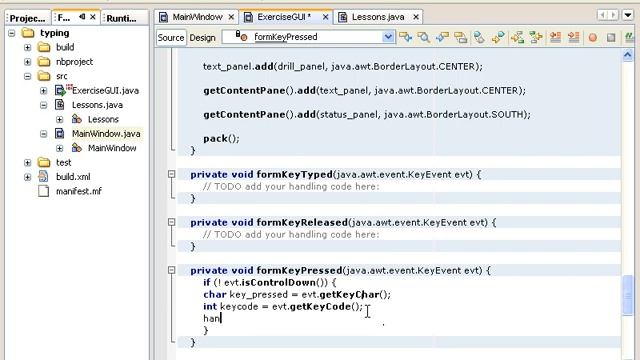Start macro recording with red circle icon
This screenshot has width=640, height=360.
point(593,38)
